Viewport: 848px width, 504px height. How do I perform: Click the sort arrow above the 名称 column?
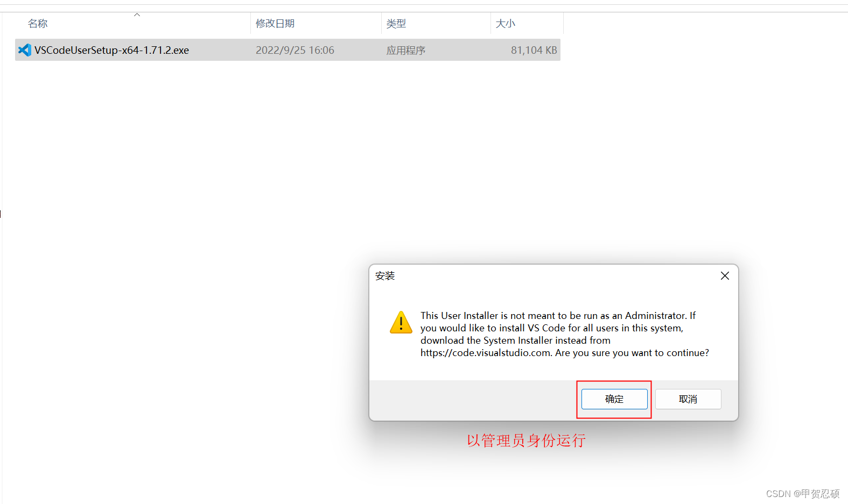[137, 15]
